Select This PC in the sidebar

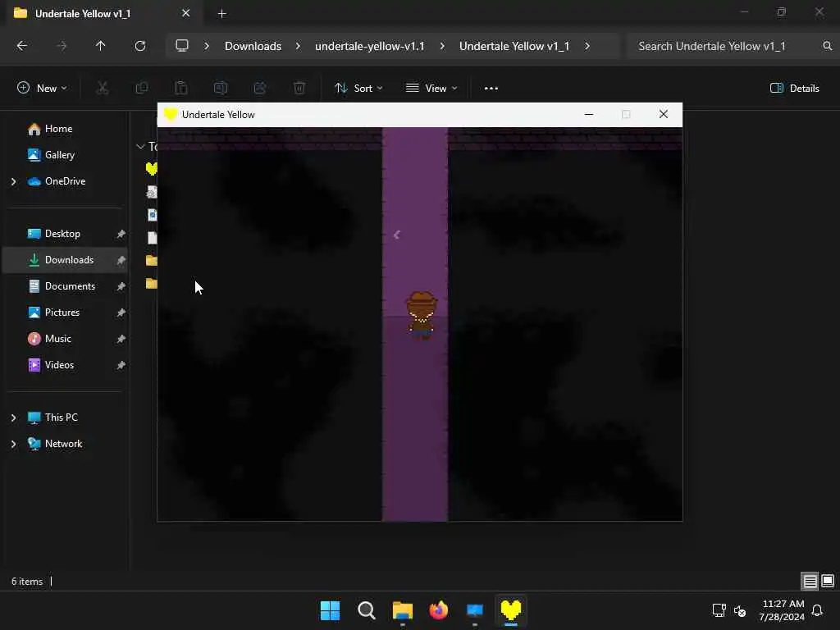point(61,418)
